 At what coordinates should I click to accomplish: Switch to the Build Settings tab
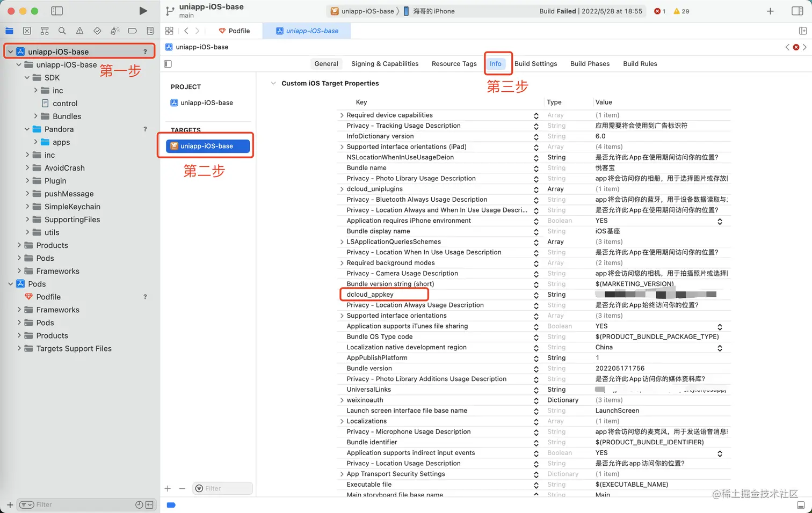(x=535, y=63)
